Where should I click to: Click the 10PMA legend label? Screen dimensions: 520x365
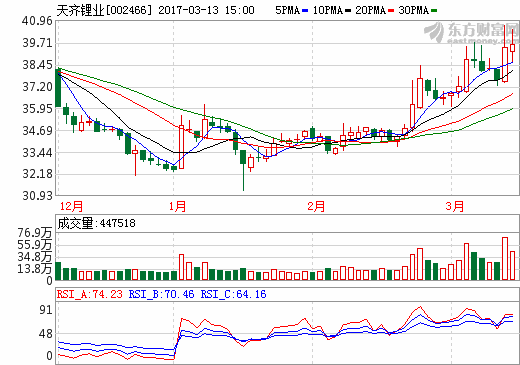[328, 10]
